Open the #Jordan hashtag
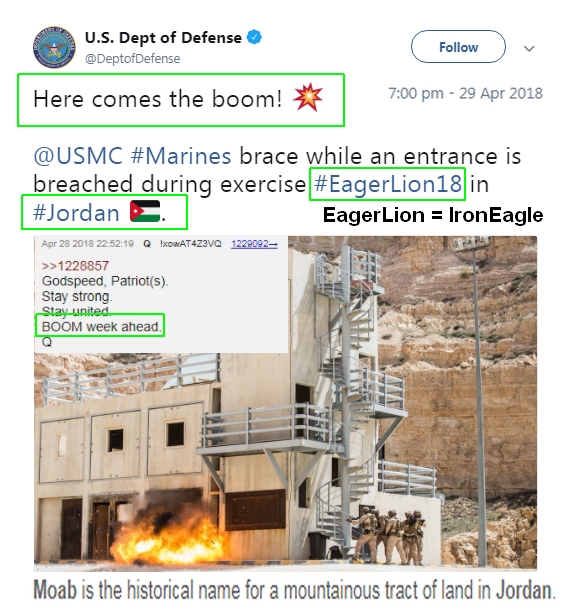Viewport: 568px width, 610px height. (76, 213)
